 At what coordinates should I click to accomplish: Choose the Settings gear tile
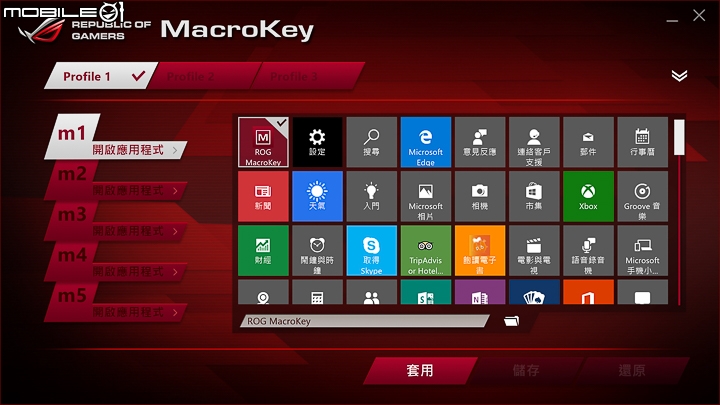(317, 142)
